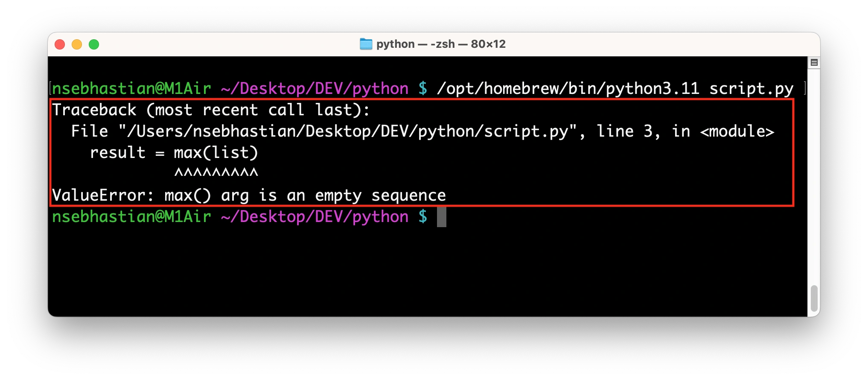This screenshot has height=380, width=868.
Task: Click "line 3, in <module>" text
Action: coord(685,132)
